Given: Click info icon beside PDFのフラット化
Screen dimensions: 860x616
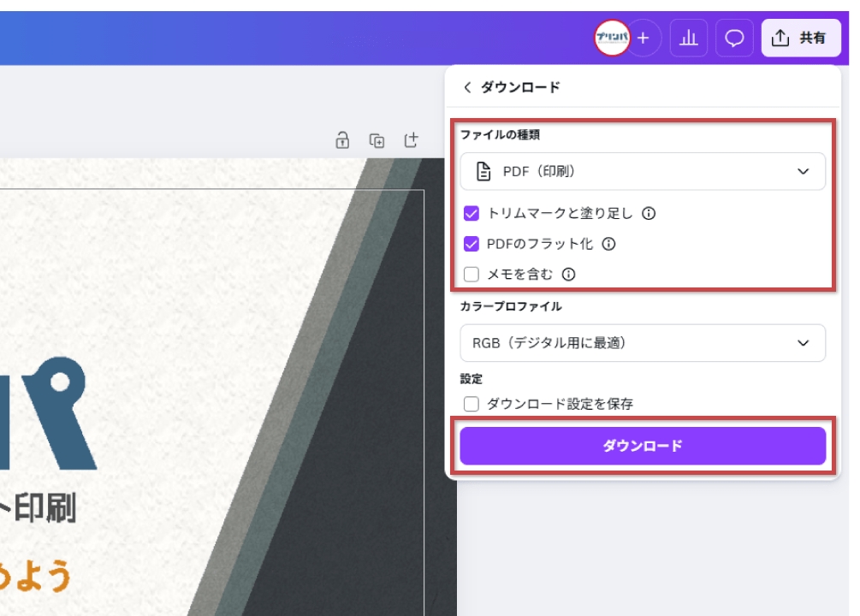Looking at the screenshot, I should (608, 244).
